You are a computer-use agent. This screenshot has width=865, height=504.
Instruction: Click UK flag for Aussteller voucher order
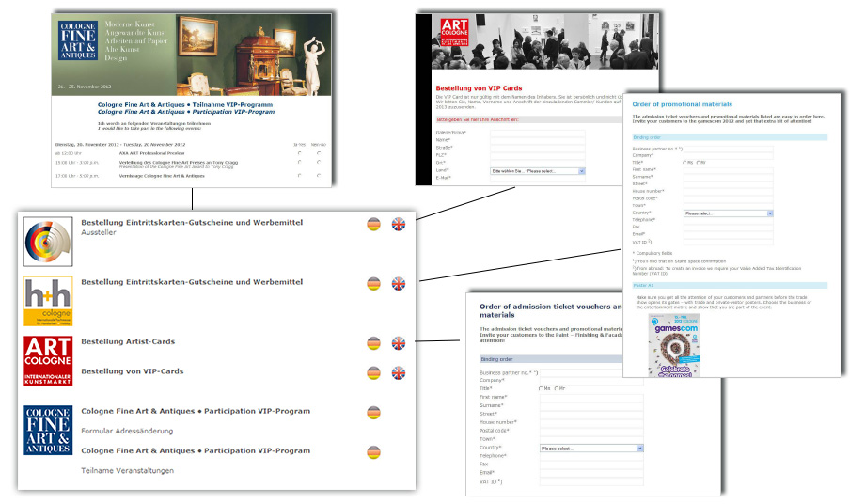coord(398,224)
